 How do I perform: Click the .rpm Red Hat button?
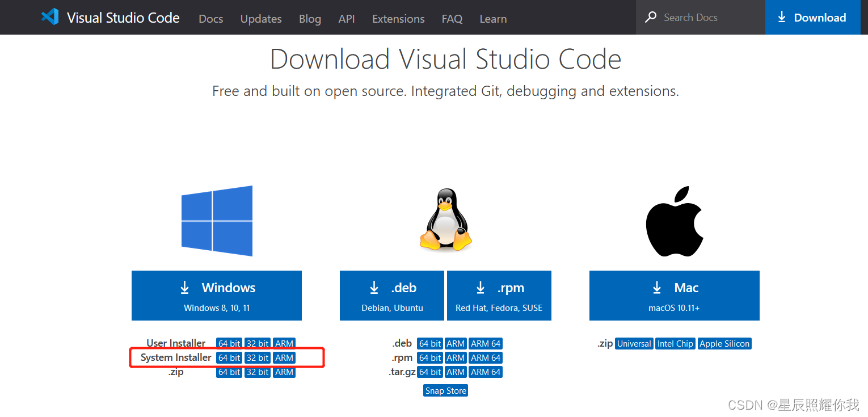click(x=499, y=296)
